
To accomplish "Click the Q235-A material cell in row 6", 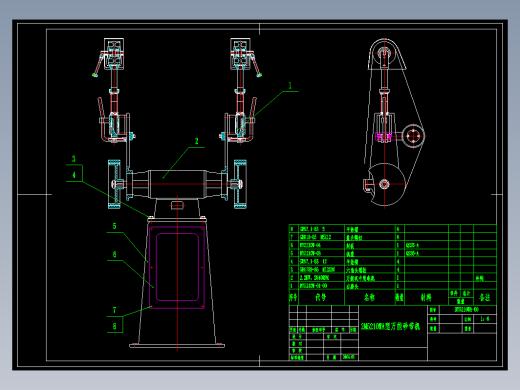I will pyautogui.click(x=412, y=245).
